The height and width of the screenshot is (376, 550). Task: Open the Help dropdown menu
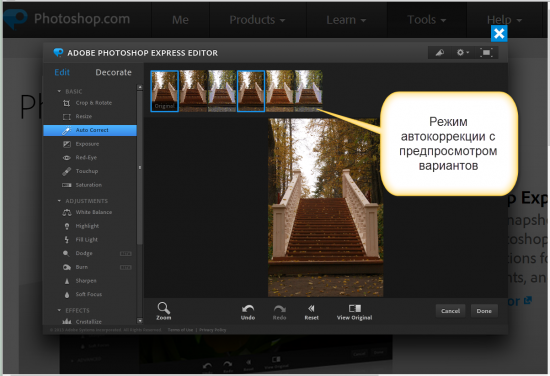504,20
